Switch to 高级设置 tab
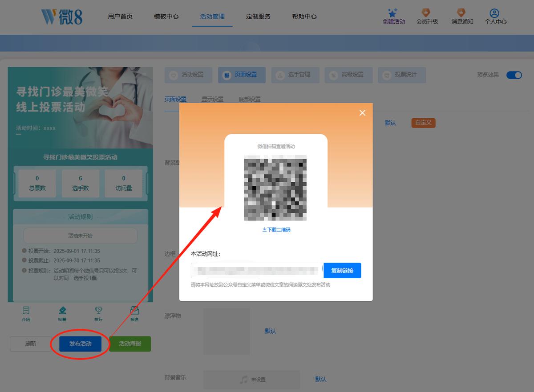Viewport: 534px width, 392px height. pyautogui.click(x=348, y=75)
